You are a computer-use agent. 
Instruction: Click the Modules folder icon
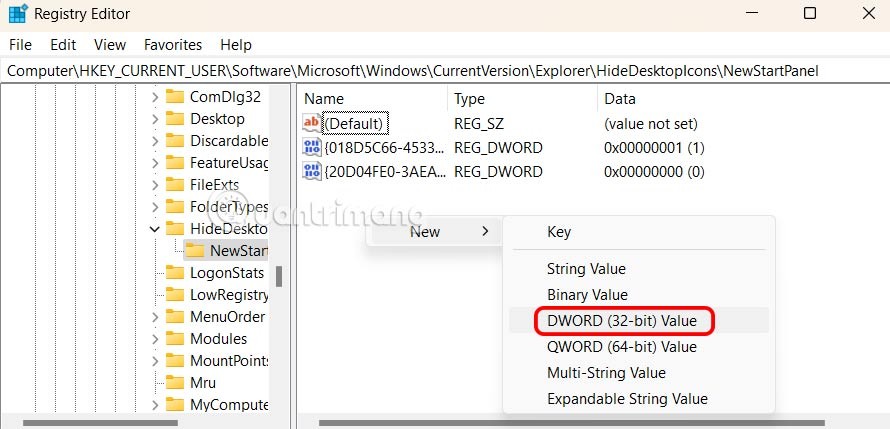click(x=175, y=338)
